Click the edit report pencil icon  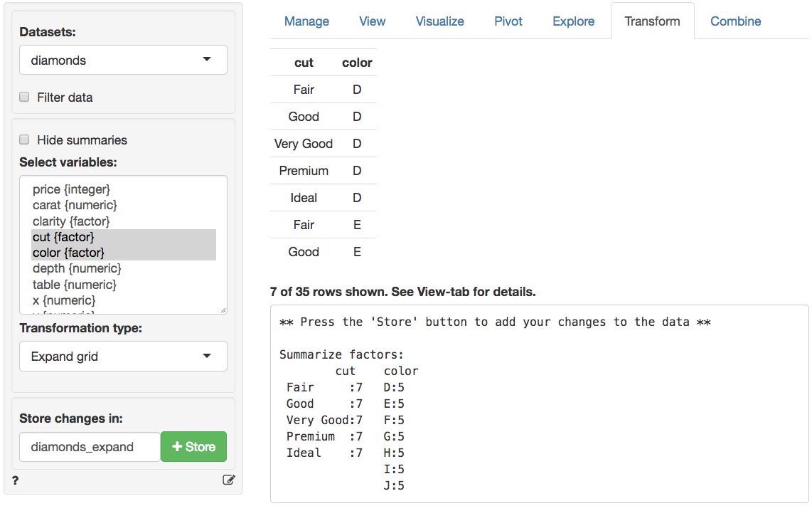tap(228, 480)
